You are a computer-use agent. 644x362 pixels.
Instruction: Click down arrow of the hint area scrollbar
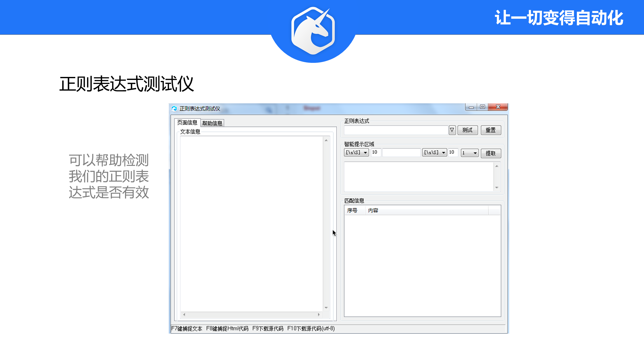pos(497,188)
